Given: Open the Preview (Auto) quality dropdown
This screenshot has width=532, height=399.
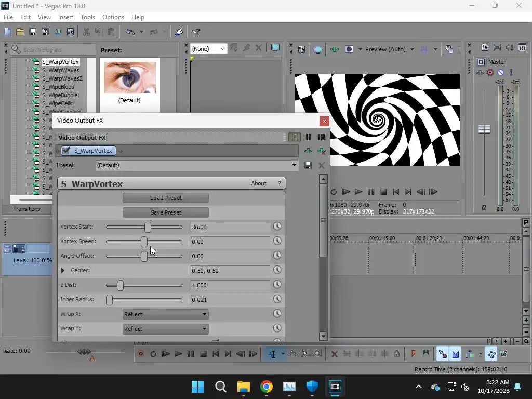Looking at the screenshot, I should point(412,49).
